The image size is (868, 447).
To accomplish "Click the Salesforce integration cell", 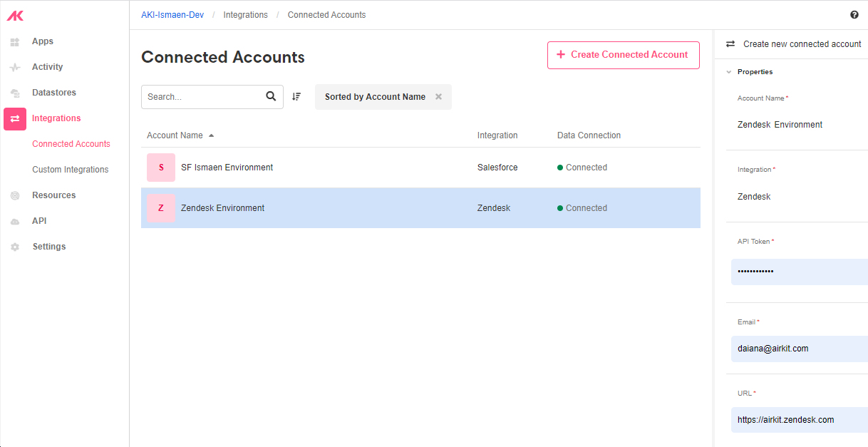I will 497,168.
